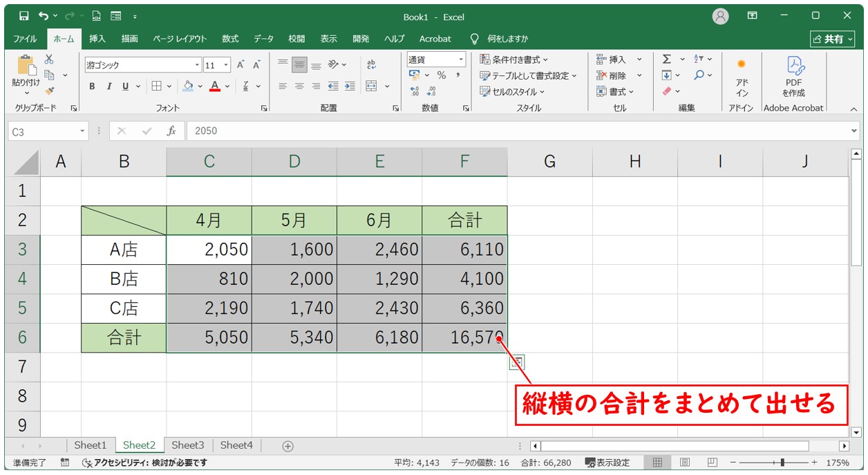Click the scissors cut icon

click(x=49, y=59)
